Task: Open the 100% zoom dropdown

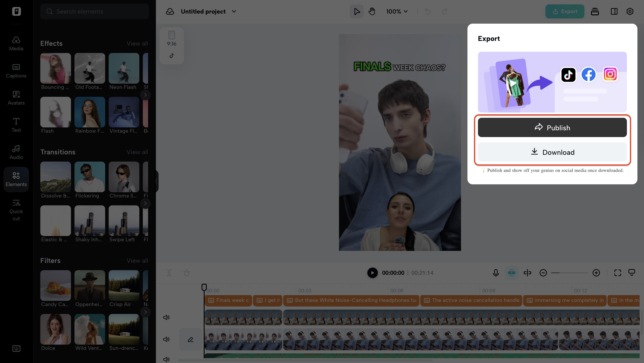Action: (397, 11)
